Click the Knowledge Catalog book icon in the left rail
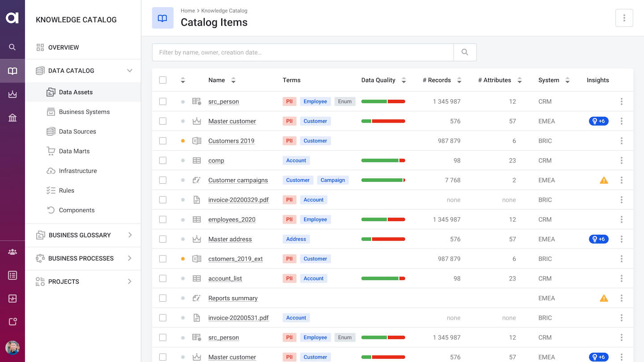The image size is (644, 362). 12,71
